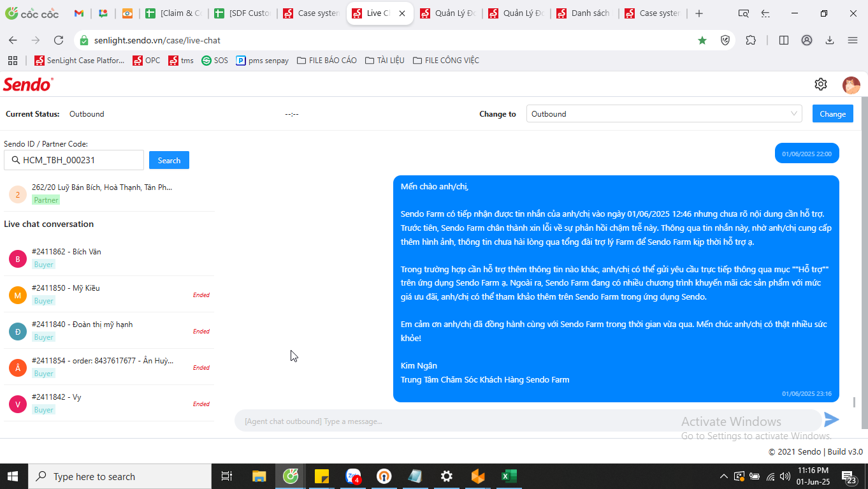The image size is (868, 489).
Task: Open Windows Settings gear from taskbar
Action: coord(447,476)
